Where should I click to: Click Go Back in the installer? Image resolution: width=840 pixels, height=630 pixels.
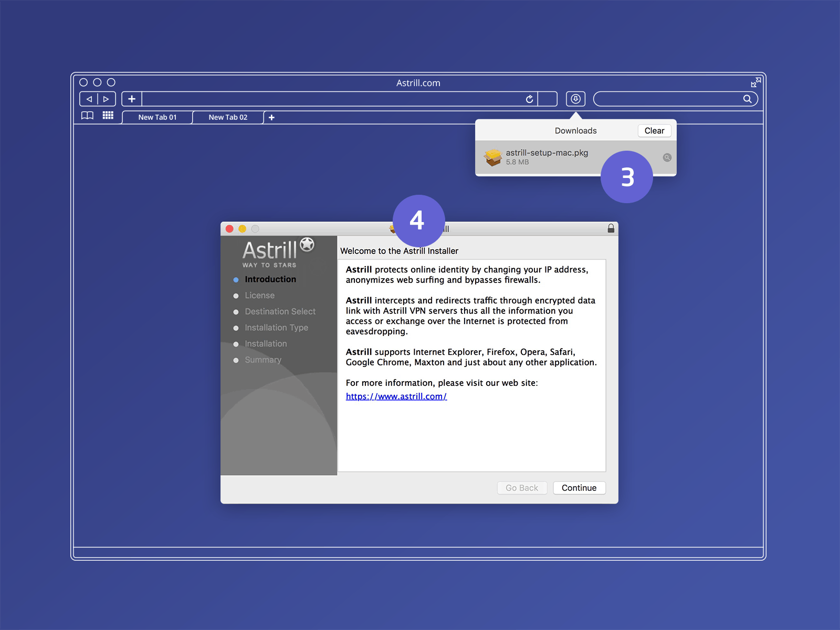(x=522, y=488)
